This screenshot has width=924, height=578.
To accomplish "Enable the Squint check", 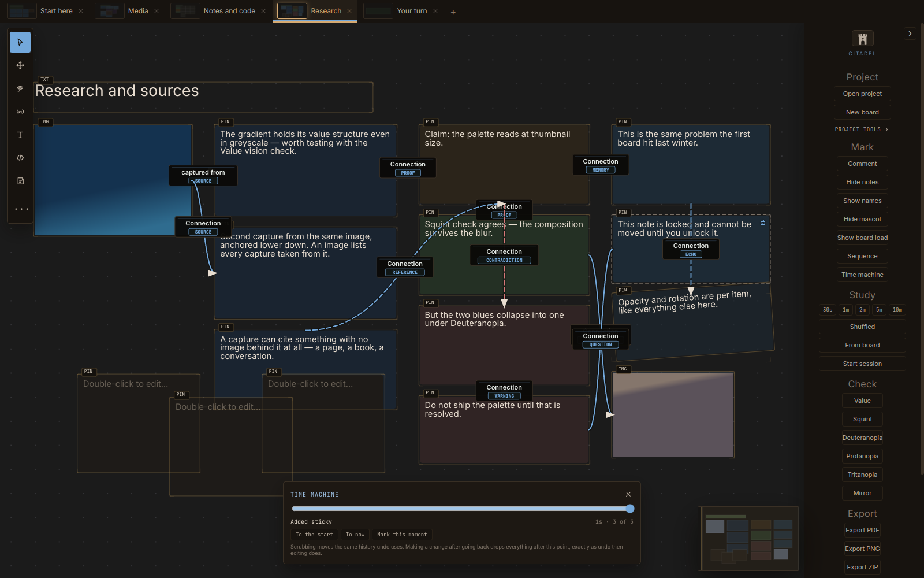I will tap(862, 419).
